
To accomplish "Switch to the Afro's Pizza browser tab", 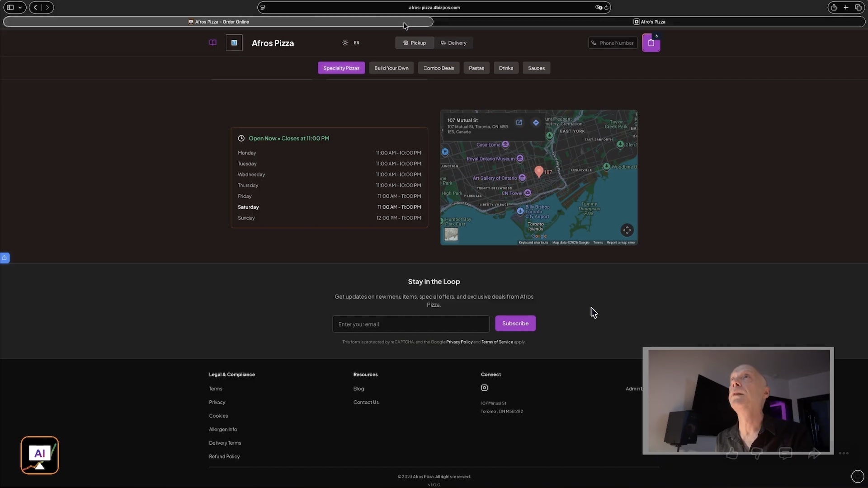I will click(650, 22).
